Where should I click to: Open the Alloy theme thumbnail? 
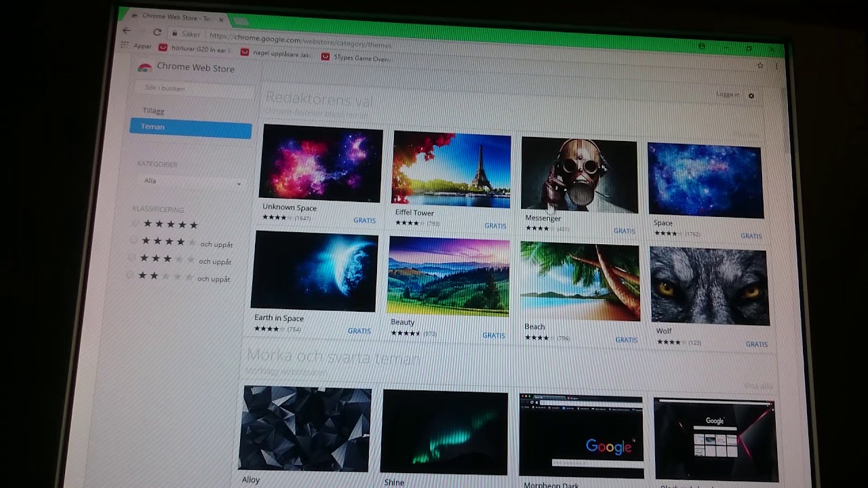coord(304,428)
